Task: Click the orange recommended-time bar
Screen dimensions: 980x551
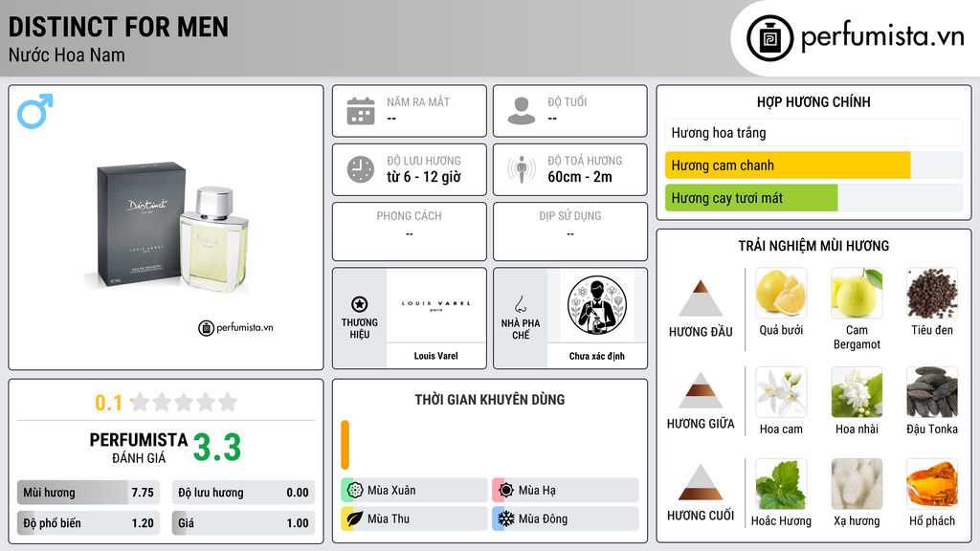Action: click(x=345, y=445)
